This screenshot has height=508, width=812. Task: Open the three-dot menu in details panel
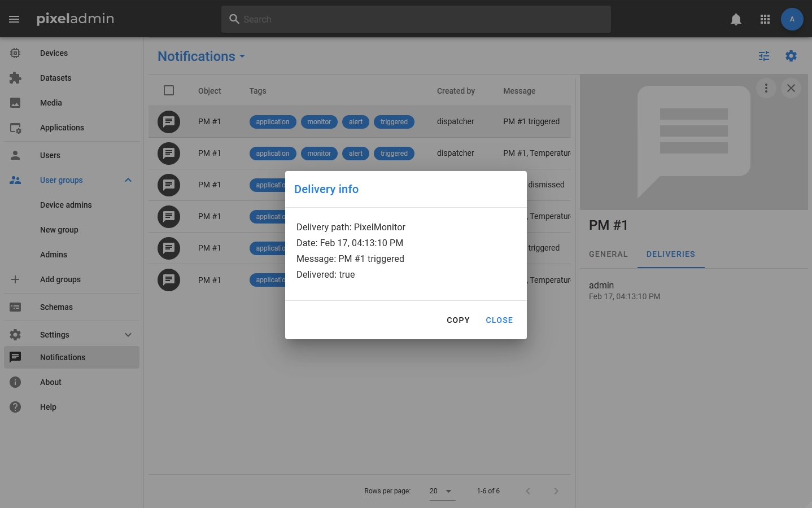click(x=766, y=88)
